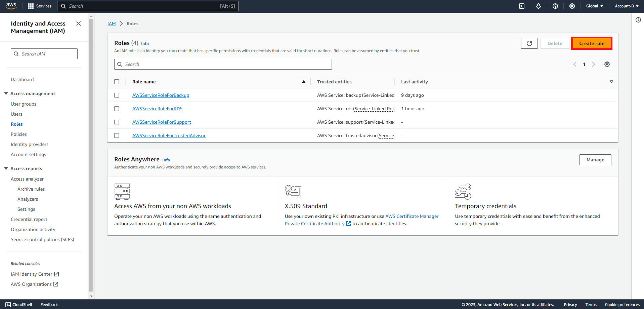Open Info link next to Roles heading
The height and width of the screenshot is (309, 644).
[x=145, y=44]
